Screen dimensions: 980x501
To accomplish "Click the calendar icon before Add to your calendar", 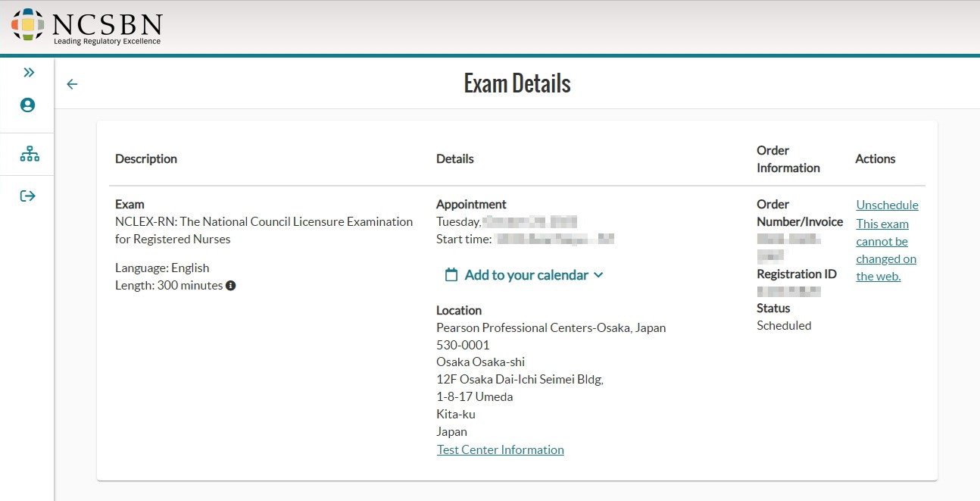I will click(451, 275).
